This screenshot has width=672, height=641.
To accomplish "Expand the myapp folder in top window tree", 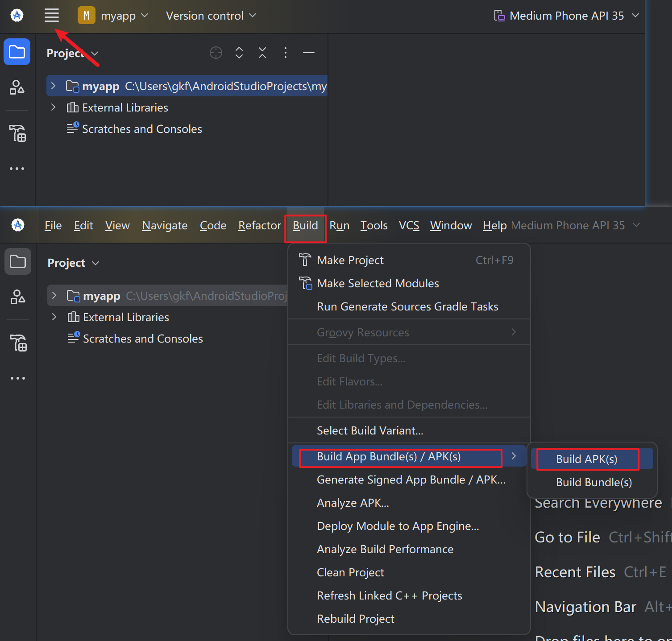I will pyautogui.click(x=53, y=86).
